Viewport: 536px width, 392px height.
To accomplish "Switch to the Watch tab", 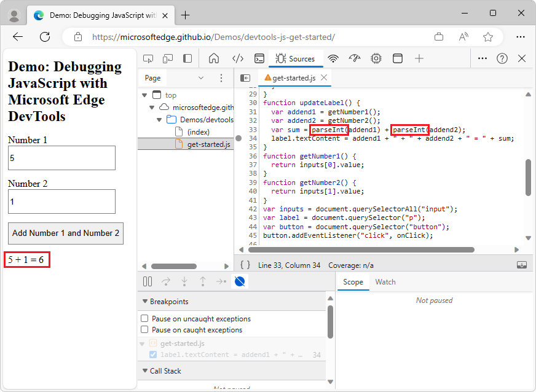I will tap(385, 282).
